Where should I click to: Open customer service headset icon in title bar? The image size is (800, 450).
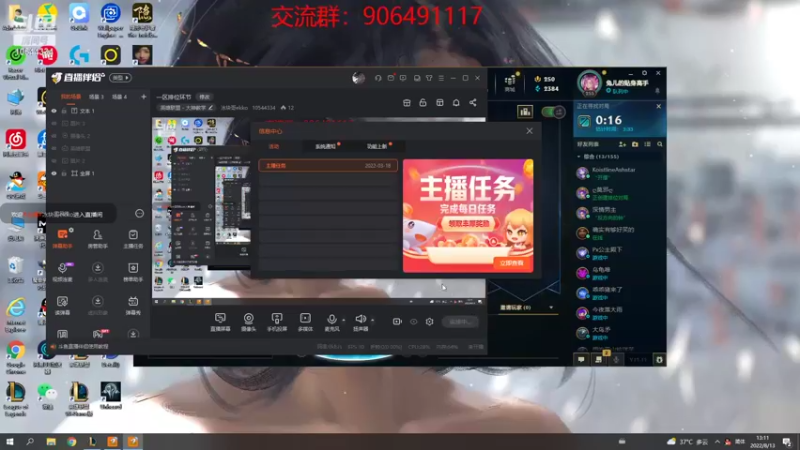point(378,78)
